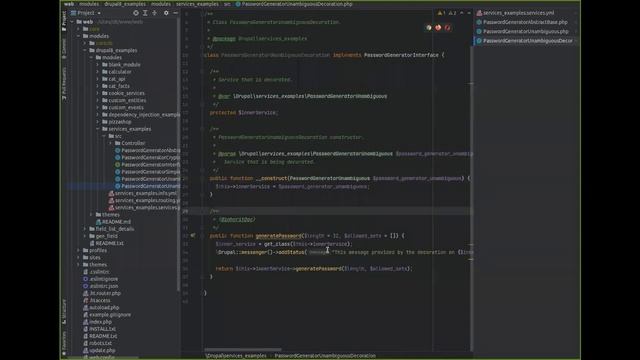This screenshot has height=360, width=640.
Task: Expand the custom_events folder
Action: (x=98, y=108)
